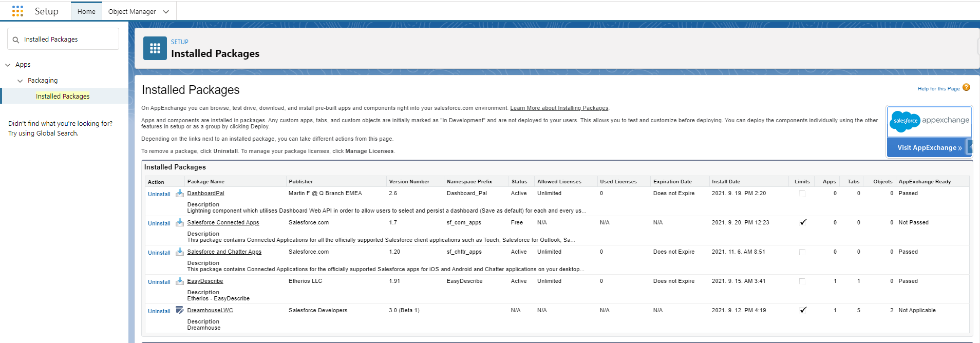980x343 pixels.
Task: Click the search magnifier icon in Quick Find
Action: (16, 40)
